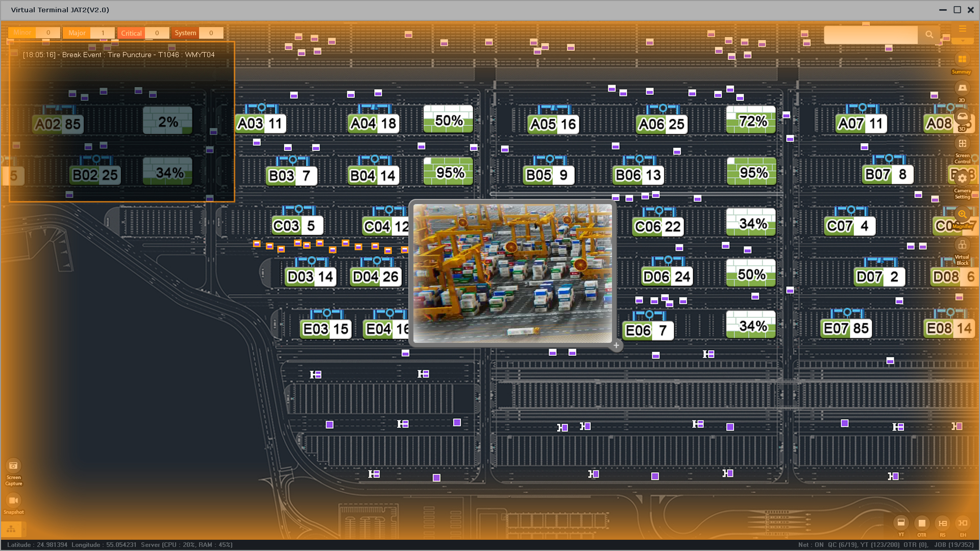Viewport: 980px width, 551px height.
Task: Switch to the 3D view
Action: tap(962, 117)
